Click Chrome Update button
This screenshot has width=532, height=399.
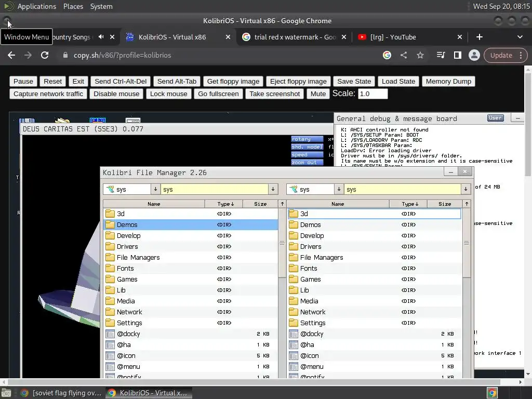[501, 55]
